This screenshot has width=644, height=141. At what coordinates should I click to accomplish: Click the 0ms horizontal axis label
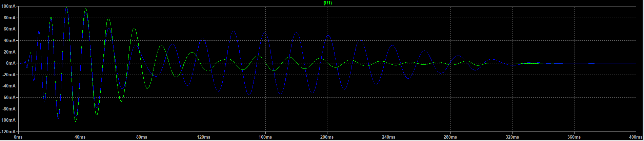18,137
